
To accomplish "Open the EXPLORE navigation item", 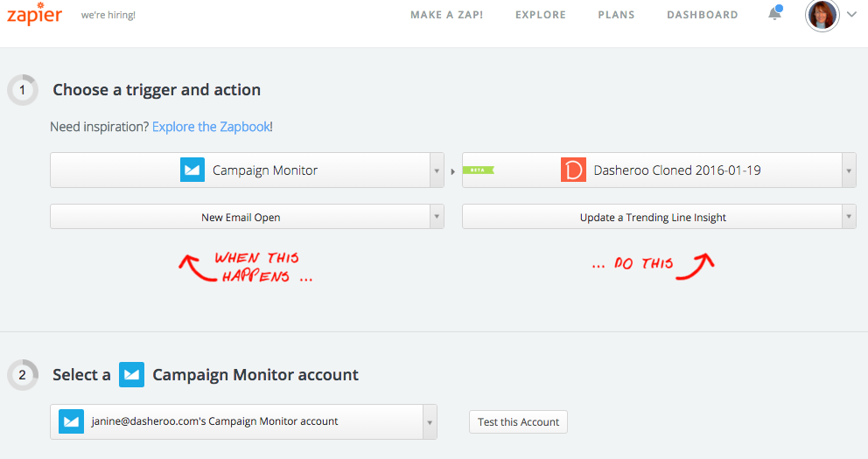I will click(x=541, y=15).
